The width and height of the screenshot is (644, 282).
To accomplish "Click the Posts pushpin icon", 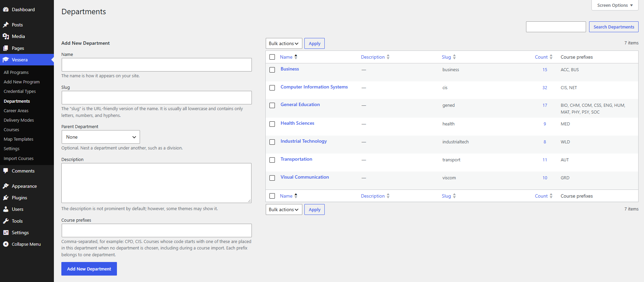I will [x=6, y=25].
